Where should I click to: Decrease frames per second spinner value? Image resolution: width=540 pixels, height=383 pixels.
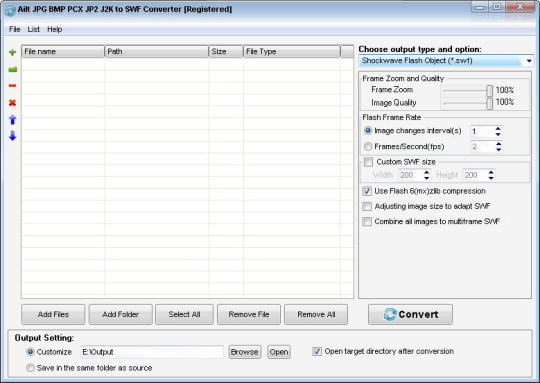pos(498,149)
